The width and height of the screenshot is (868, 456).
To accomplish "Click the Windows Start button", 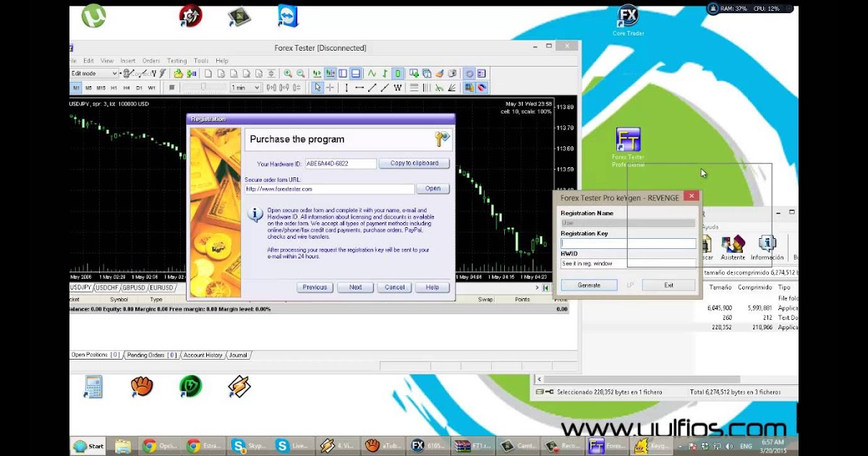I will [89, 446].
